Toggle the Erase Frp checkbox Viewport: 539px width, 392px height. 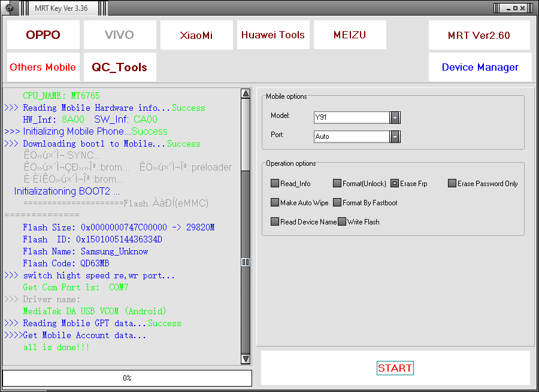point(395,183)
